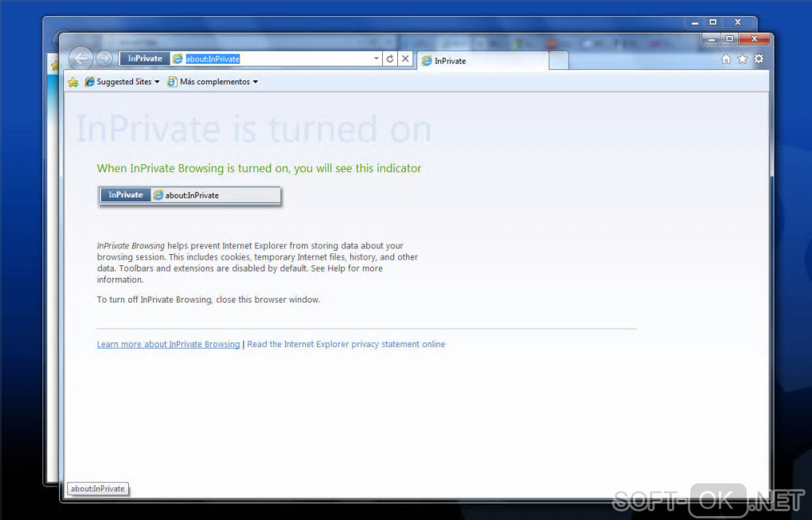The width and height of the screenshot is (812, 520).
Task: Click the InPrivate is turned on heading
Action: pos(253,130)
